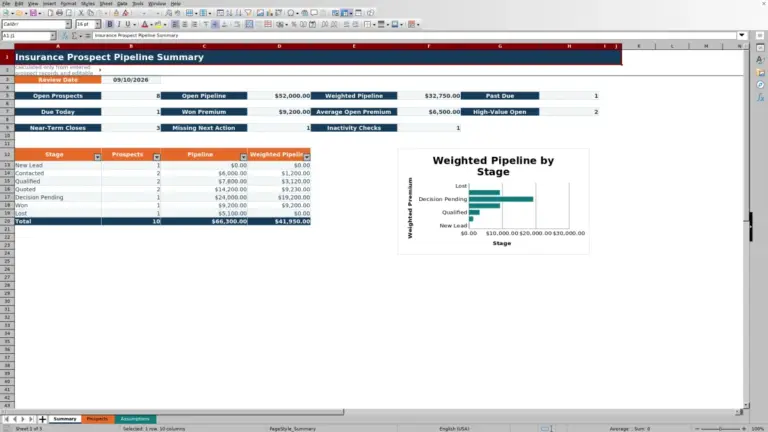Screen dimensions: 768x432
Task: Click the Font Color swatch button
Action: (x=144, y=24)
